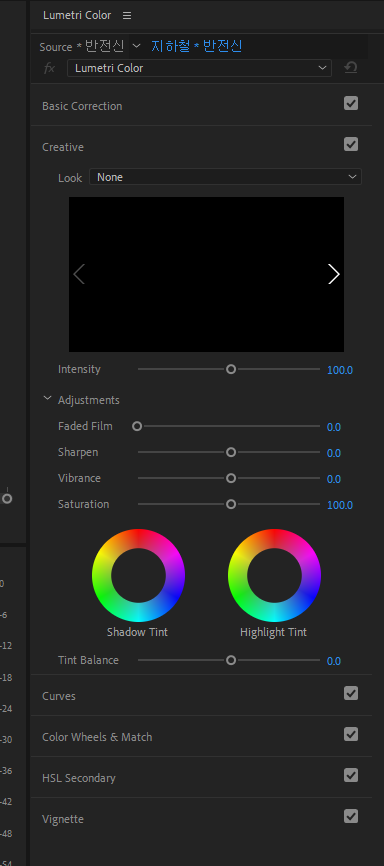Show next Look preview

pyautogui.click(x=333, y=274)
